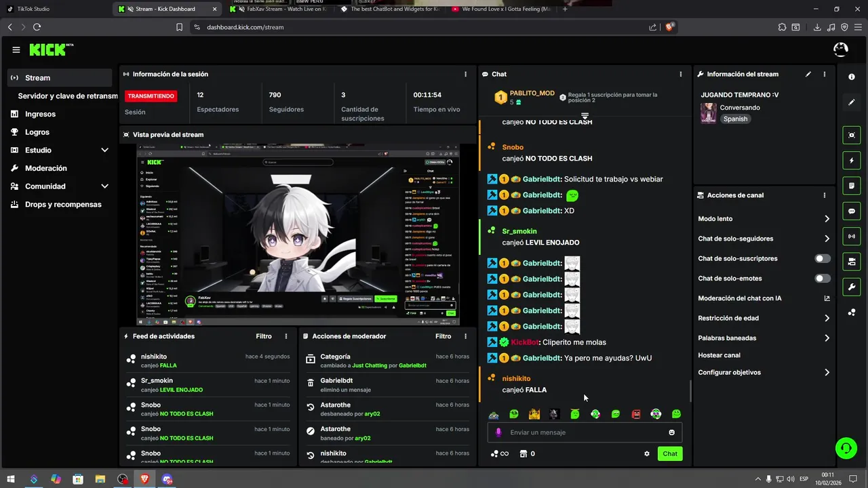Click the scroll-down icon atop the chat messages
868x488 pixels.
pos(585,117)
